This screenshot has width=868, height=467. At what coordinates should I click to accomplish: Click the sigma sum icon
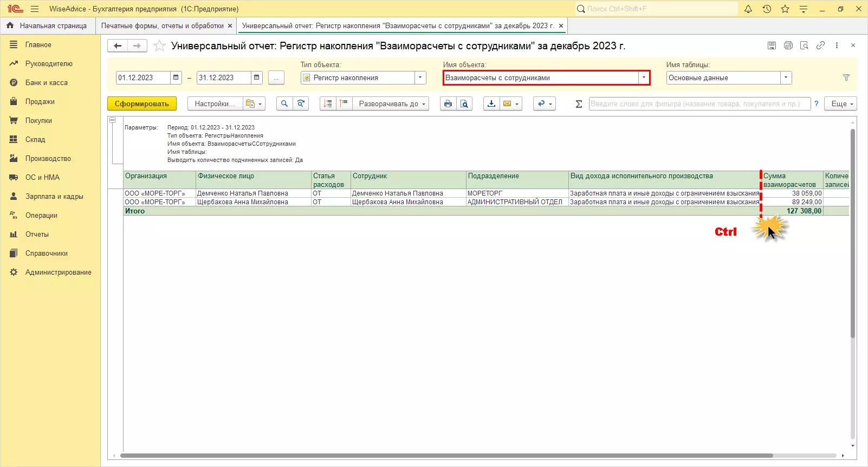579,104
